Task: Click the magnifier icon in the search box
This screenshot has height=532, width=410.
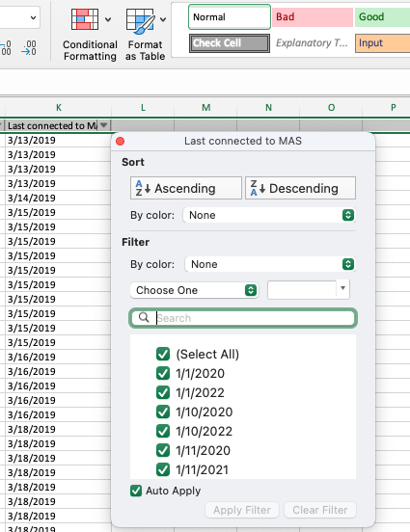Action: (144, 318)
